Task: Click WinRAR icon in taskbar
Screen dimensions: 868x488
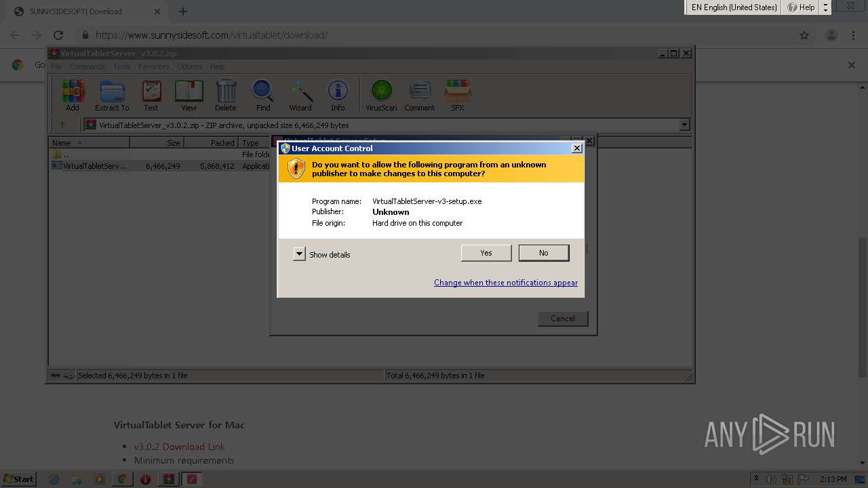Action: click(168, 479)
